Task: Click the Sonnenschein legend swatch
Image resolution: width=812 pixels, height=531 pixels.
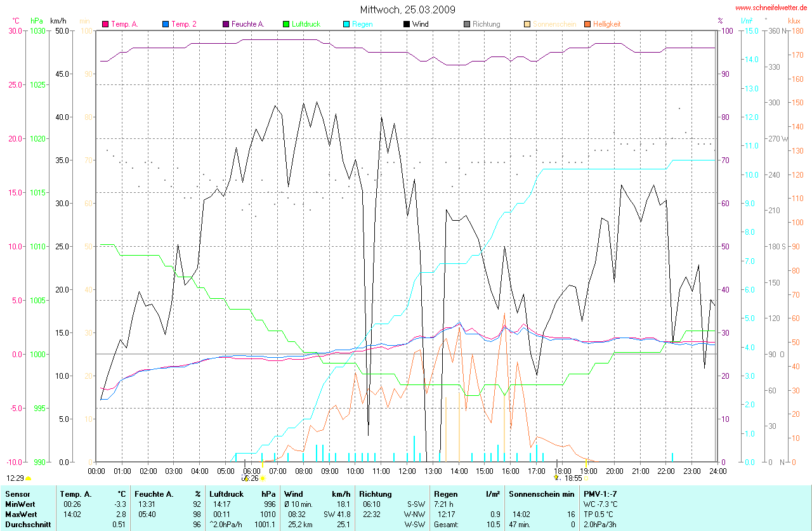Action: 527,24
